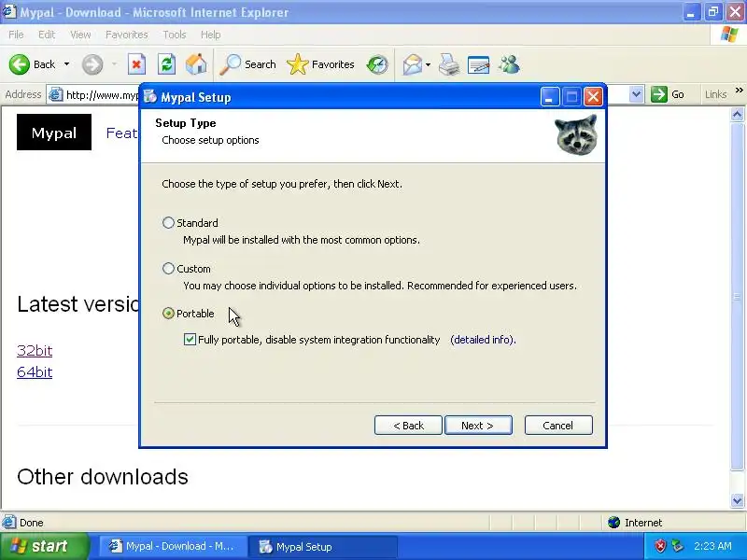Download the 64bit version link
The height and width of the screenshot is (560, 747).
pos(35,371)
